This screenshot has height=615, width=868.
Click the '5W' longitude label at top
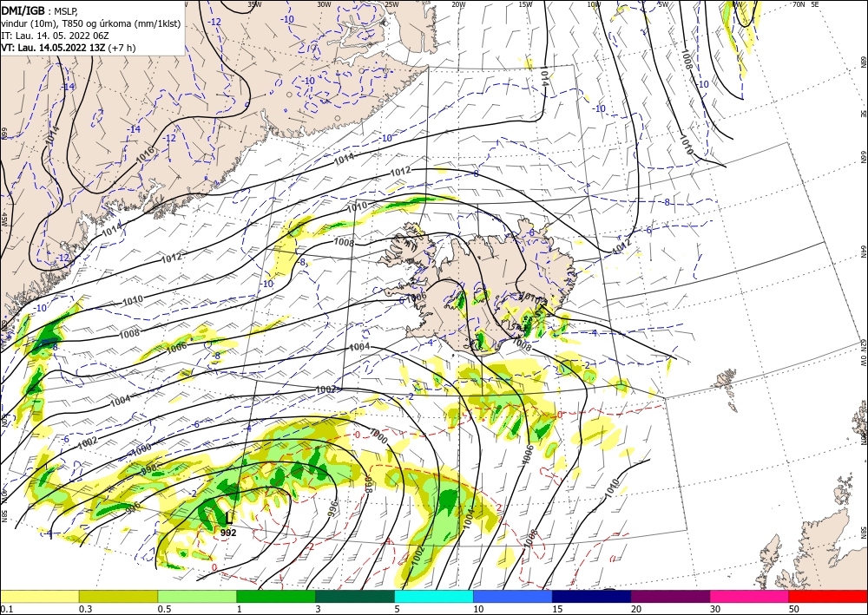pyautogui.click(x=662, y=3)
